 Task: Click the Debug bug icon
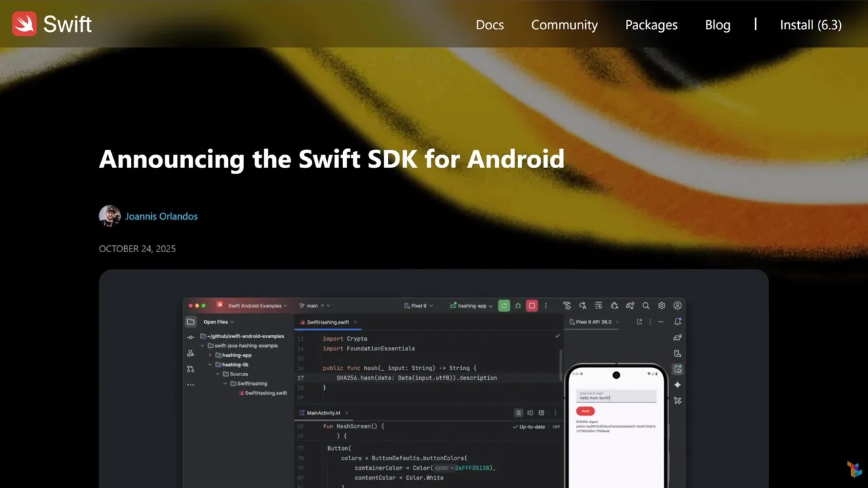pos(518,306)
